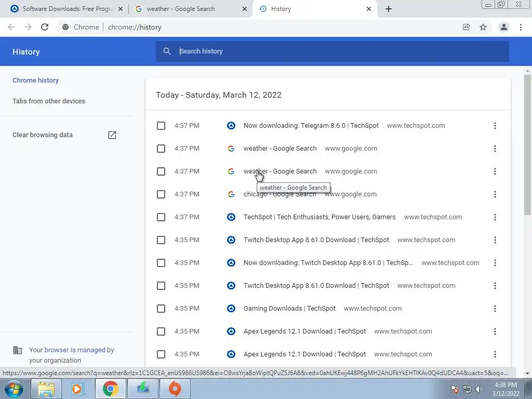
Task: Close the History tab
Action: (369, 9)
